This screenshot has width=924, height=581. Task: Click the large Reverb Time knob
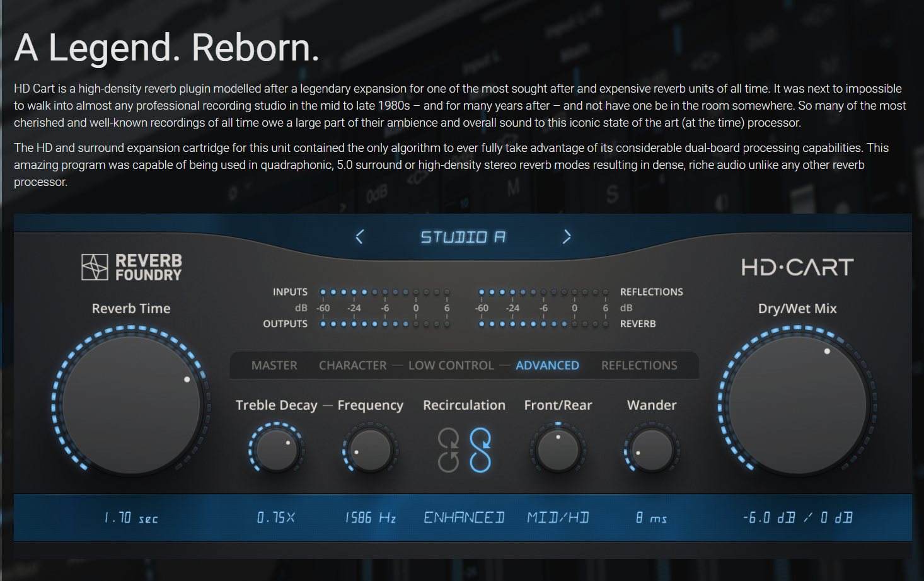click(131, 404)
